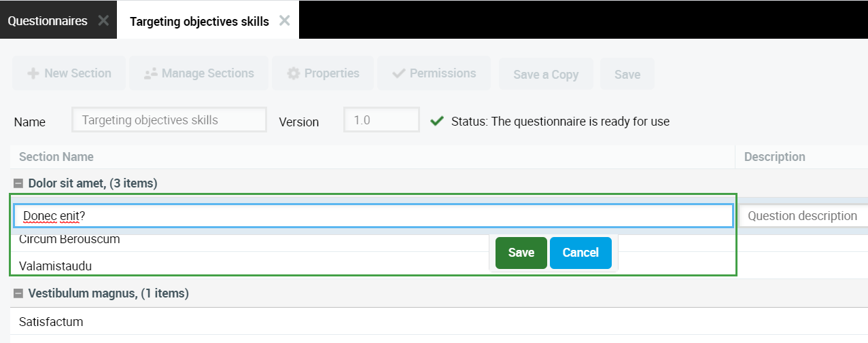Click the Question description field

(802, 216)
